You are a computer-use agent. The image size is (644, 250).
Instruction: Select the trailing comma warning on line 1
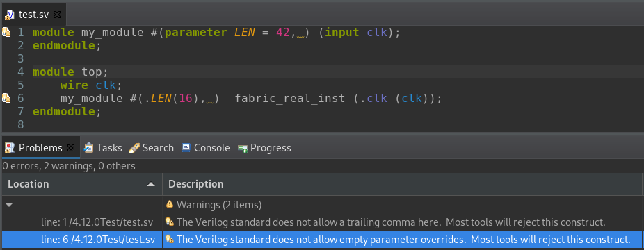321,222
